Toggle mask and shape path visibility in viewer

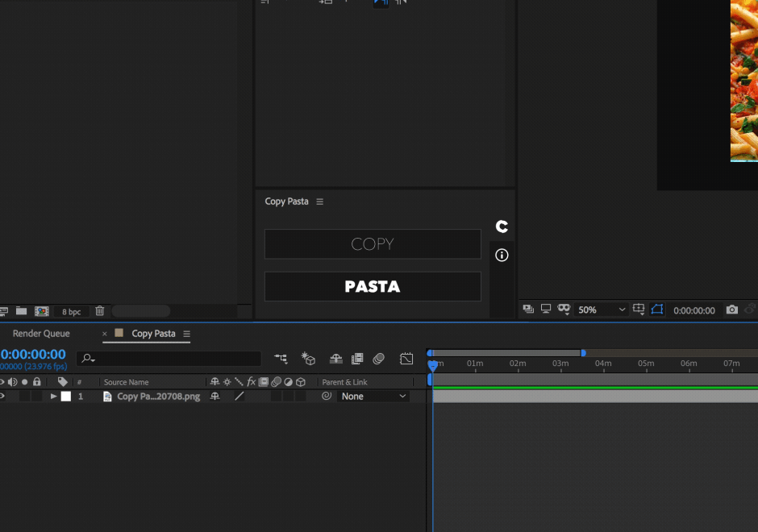point(657,310)
